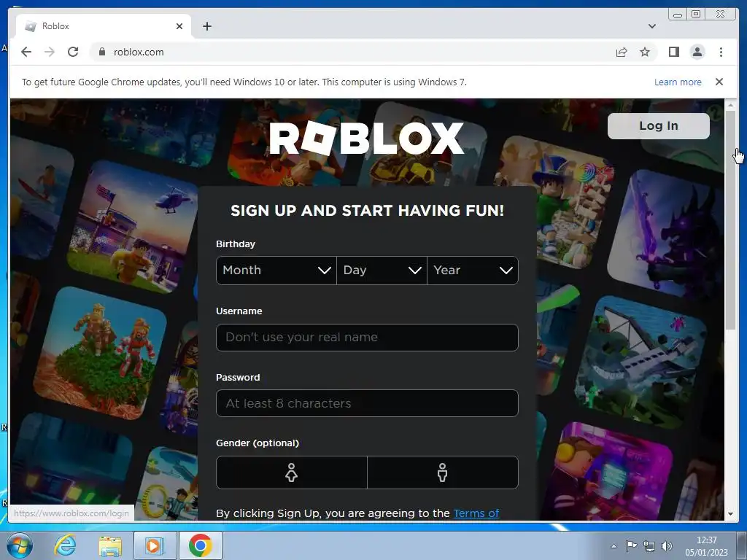Click 'SIGN UP AND START HAVING FUN!' heading
Screen dimensions: 747x560
[367, 211]
